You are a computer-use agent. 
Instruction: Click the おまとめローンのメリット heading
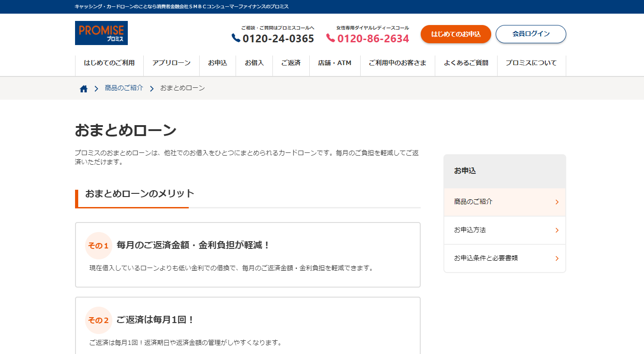pyautogui.click(x=140, y=193)
